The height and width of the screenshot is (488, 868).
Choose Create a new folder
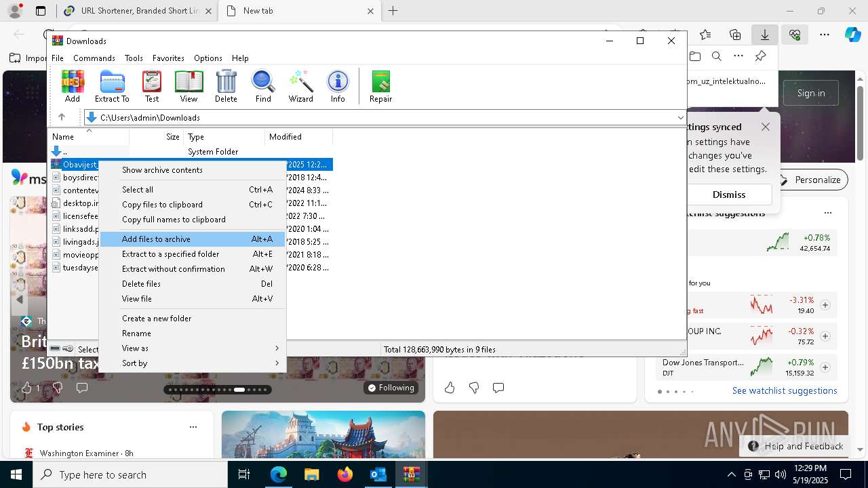click(x=192, y=318)
